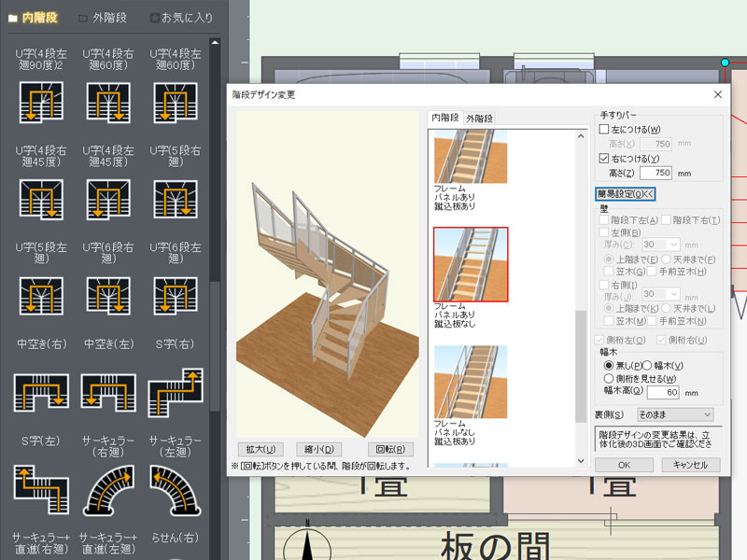Select the U字(4段左廻60度) stair icon

point(174,103)
